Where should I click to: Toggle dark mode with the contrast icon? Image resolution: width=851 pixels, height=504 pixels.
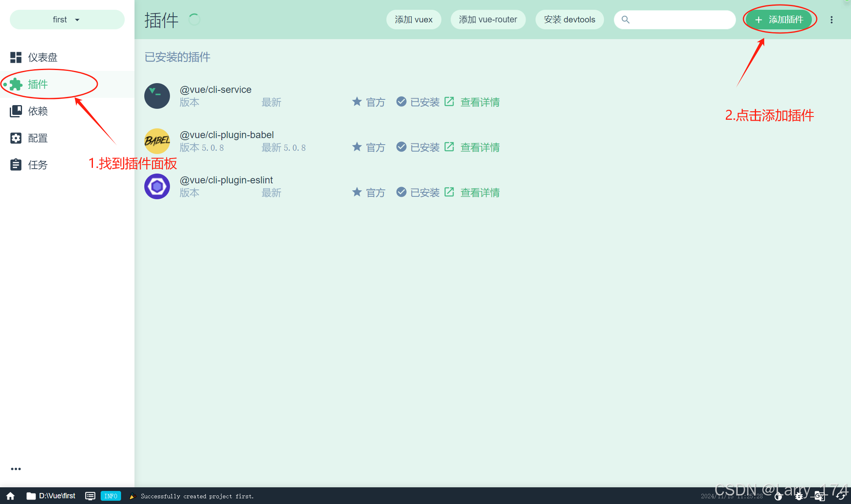778,497
